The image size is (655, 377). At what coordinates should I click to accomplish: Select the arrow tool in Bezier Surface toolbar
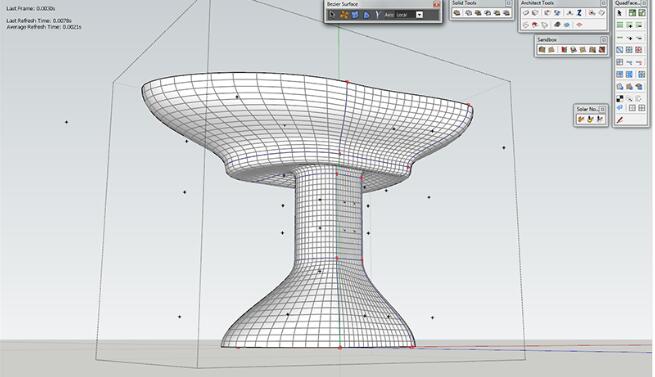coord(332,15)
